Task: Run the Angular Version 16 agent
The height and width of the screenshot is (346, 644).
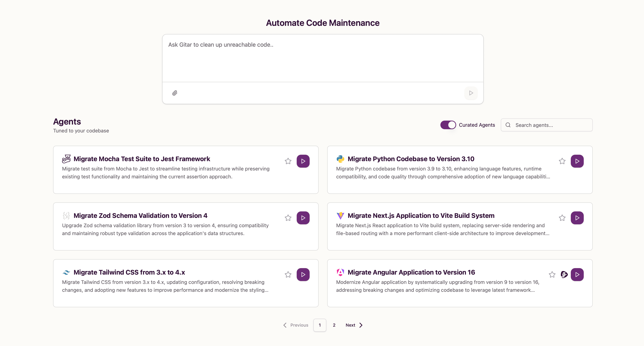Action: click(577, 275)
